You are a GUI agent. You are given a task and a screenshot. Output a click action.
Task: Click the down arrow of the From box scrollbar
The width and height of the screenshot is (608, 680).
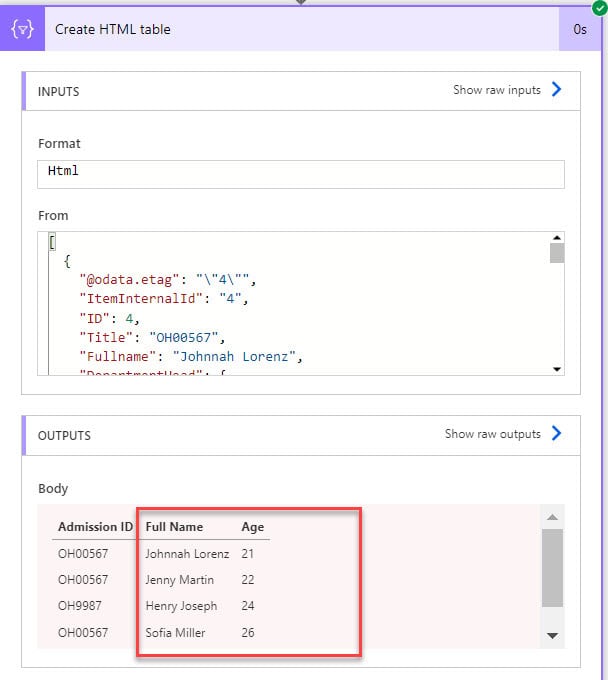point(557,369)
